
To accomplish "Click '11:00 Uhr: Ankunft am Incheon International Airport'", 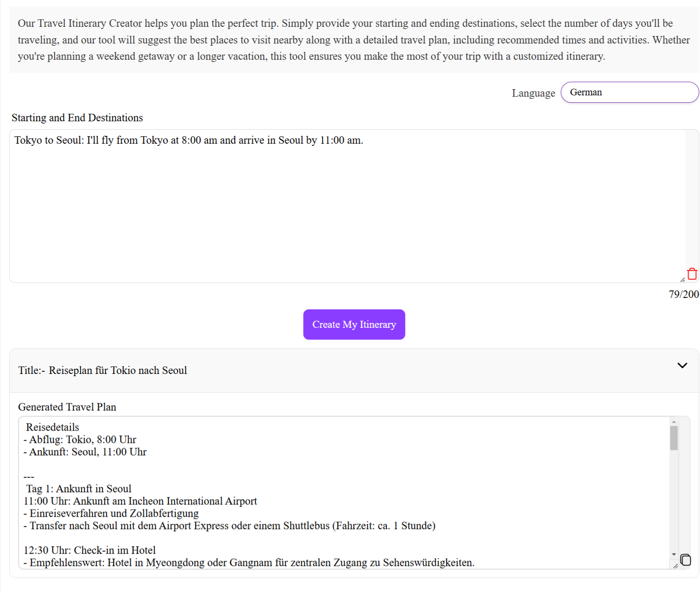I will 140,501.
